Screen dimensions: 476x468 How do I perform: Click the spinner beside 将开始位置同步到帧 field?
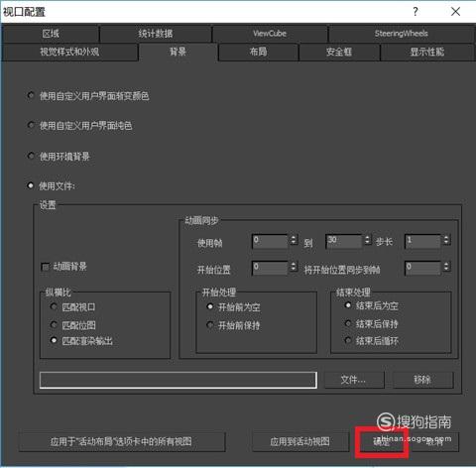(x=446, y=267)
